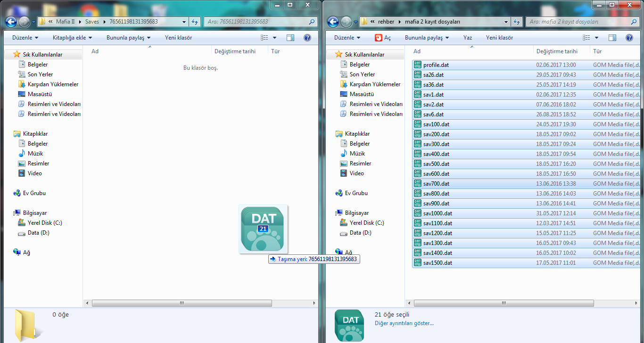This screenshot has width=644, height=343.
Task: Select the sav1.dat file icon
Action: 418,95
